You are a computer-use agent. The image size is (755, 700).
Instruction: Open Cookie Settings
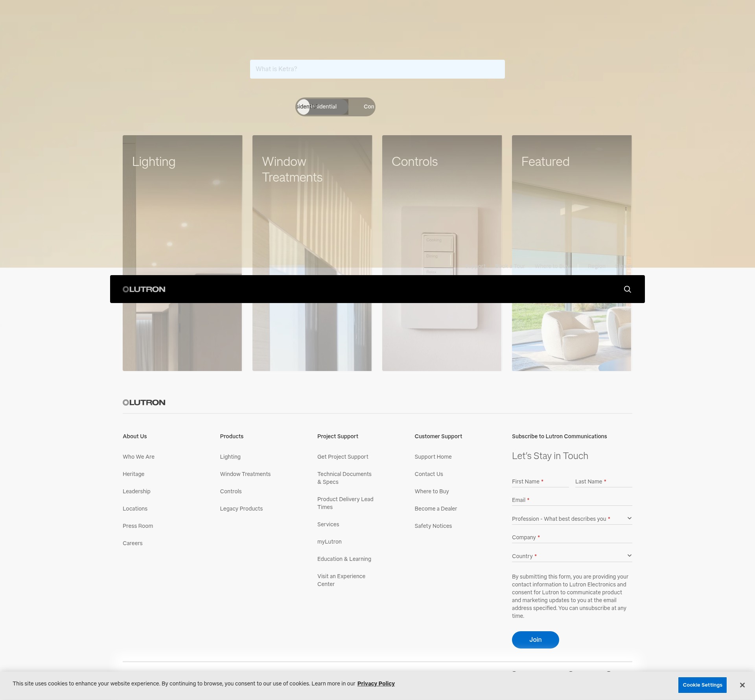pyautogui.click(x=702, y=685)
